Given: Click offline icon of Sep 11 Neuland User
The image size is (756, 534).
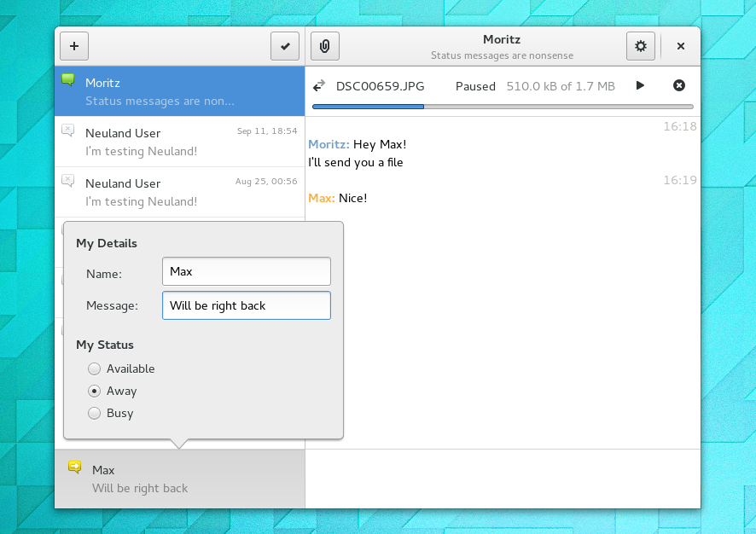Looking at the screenshot, I should (x=68, y=131).
